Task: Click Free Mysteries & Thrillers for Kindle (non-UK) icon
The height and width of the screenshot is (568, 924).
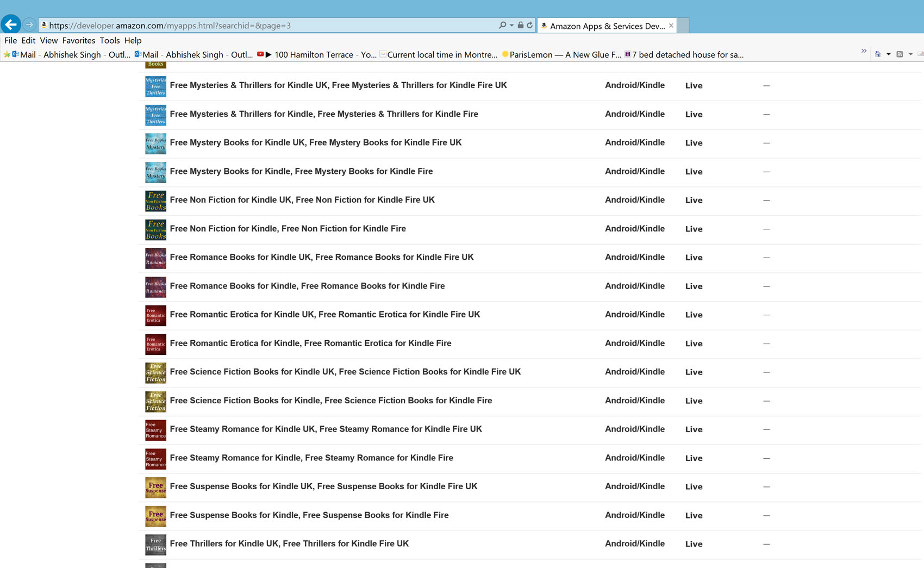Action: [x=155, y=115]
